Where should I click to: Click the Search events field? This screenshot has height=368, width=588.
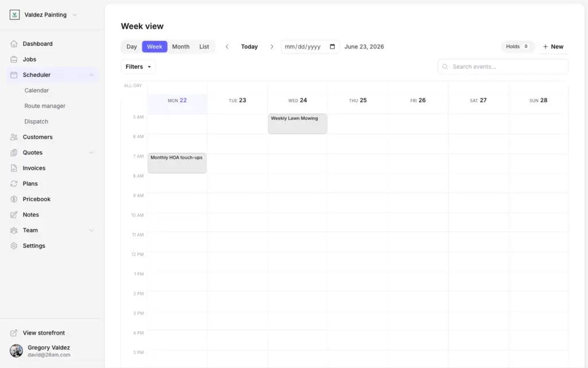[x=503, y=67]
